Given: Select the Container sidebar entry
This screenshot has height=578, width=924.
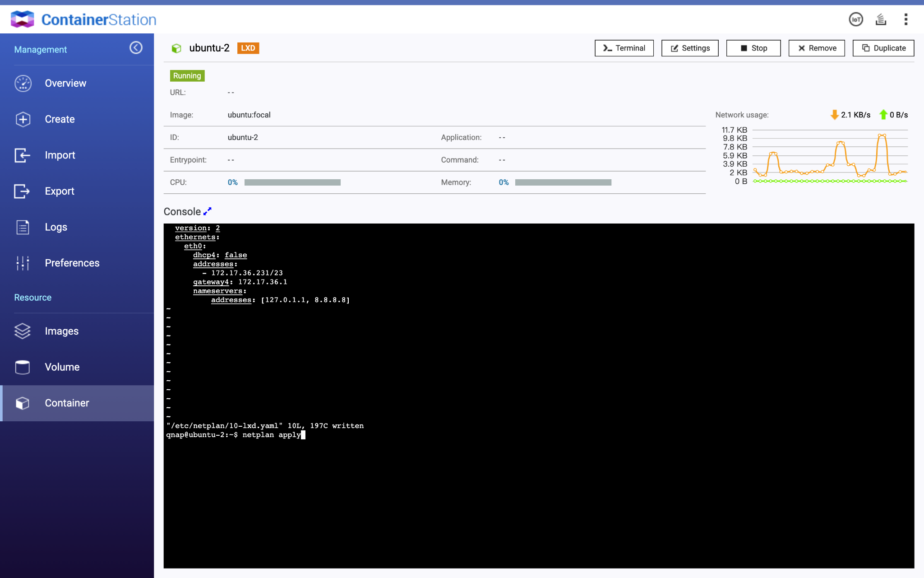Looking at the screenshot, I should 67,403.
